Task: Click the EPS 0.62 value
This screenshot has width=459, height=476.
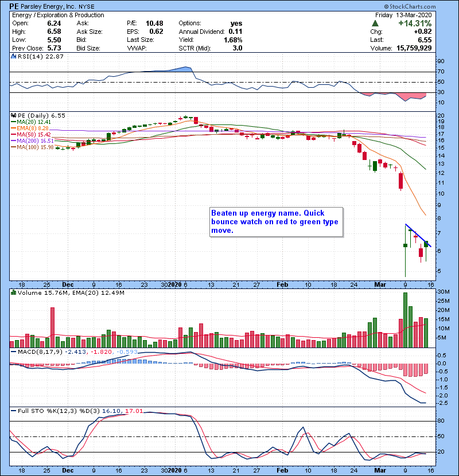Action: tap(156, 32)
